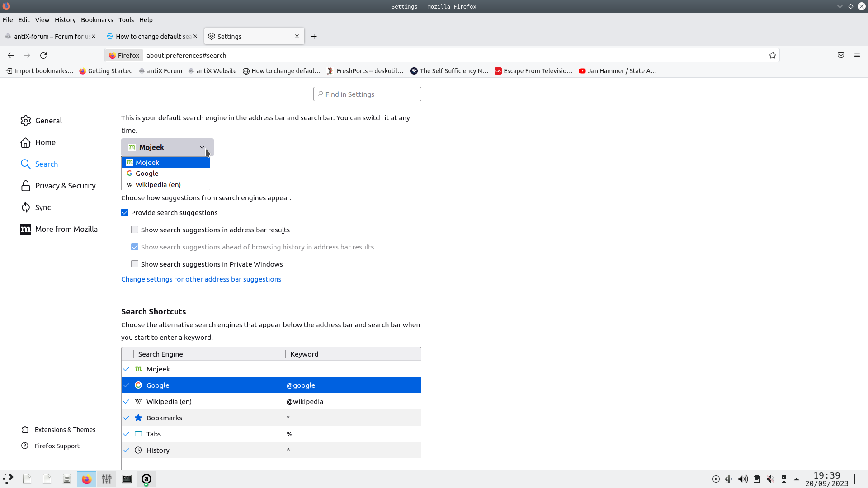Viewport: 868px width, 488px height.
Task: Toggle suggestions ahead of browsing history
Action: (135, 247)
